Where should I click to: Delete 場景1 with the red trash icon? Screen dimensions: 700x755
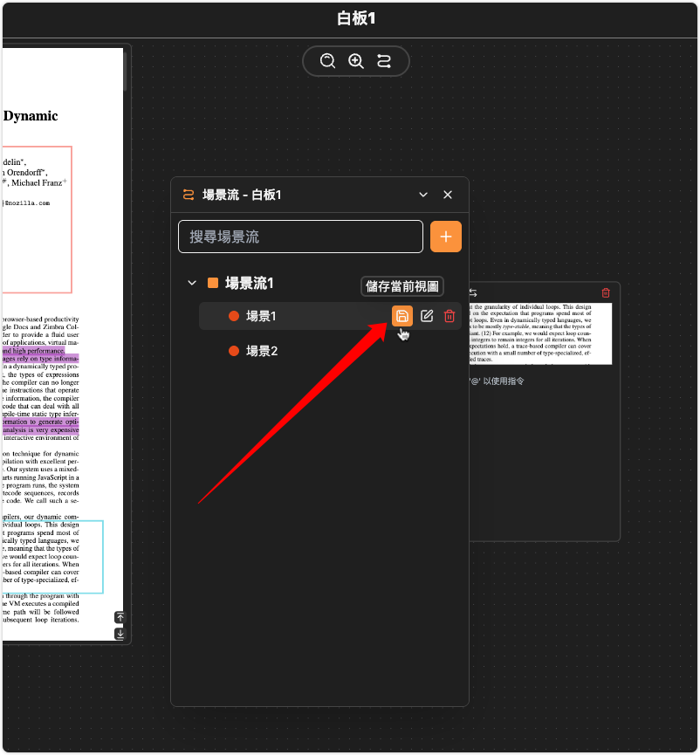tap(450, 316)
